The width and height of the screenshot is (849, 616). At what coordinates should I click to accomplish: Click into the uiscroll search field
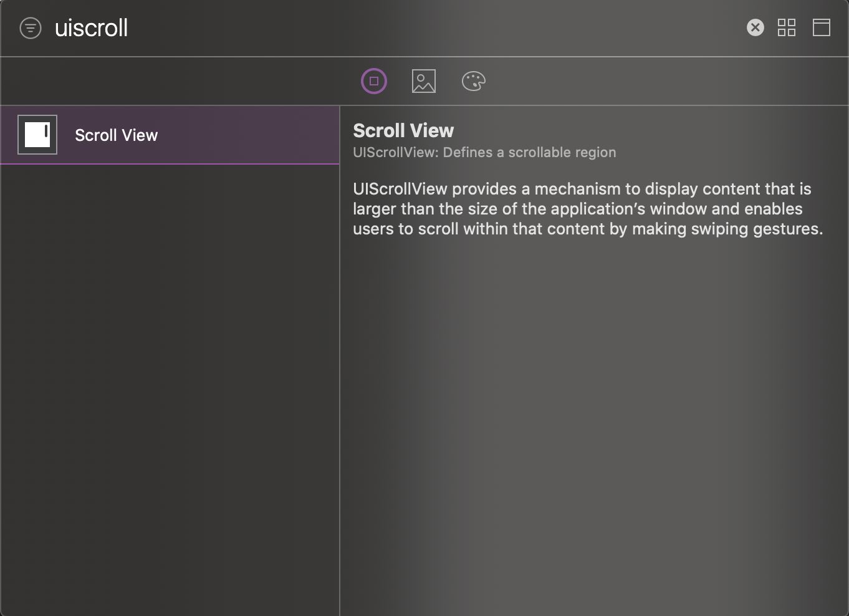pyautogui.click(x=399, y=28)
